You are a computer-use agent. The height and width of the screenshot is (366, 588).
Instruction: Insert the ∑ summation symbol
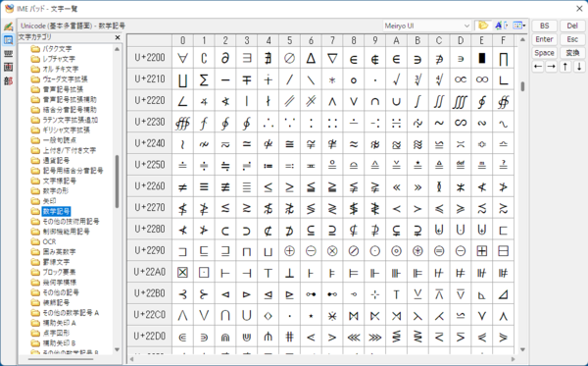point(204,79)
